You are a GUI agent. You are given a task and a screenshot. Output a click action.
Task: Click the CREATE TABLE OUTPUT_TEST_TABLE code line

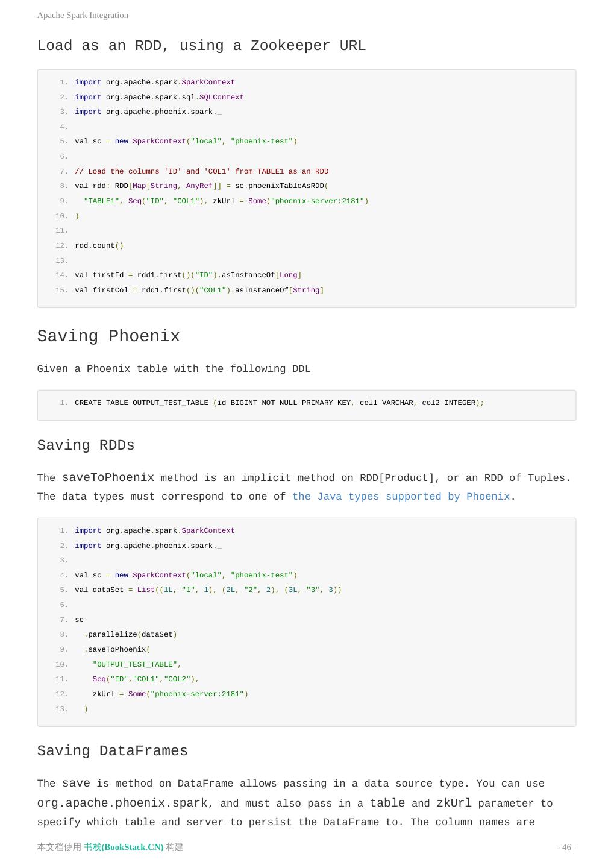pyautogui.click(x=279, y=403)
